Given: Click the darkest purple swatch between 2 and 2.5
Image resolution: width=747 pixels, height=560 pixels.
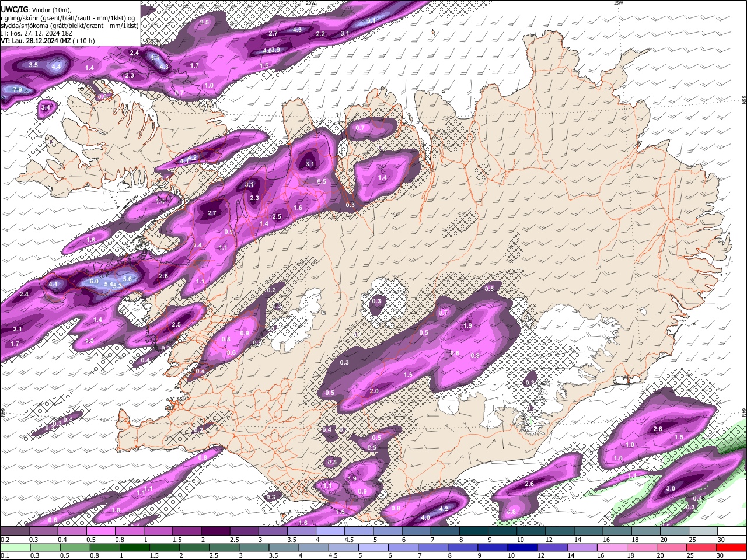Looking at the screenshot, I should [x=215, y=531].
